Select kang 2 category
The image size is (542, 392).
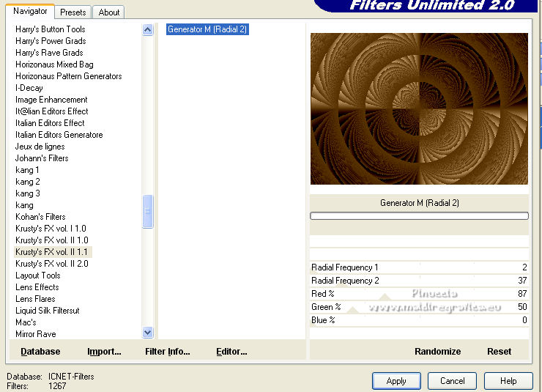pyautogui.click(x=27, y=182)
